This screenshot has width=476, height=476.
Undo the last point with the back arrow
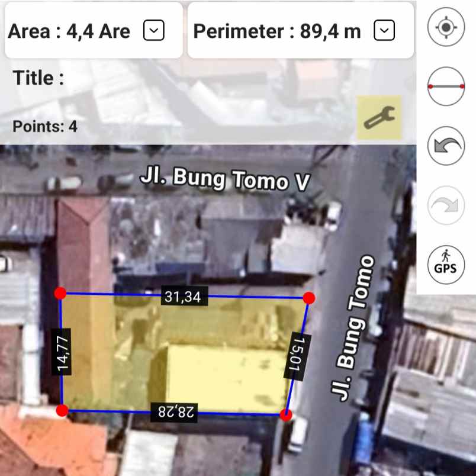[446, 146]
